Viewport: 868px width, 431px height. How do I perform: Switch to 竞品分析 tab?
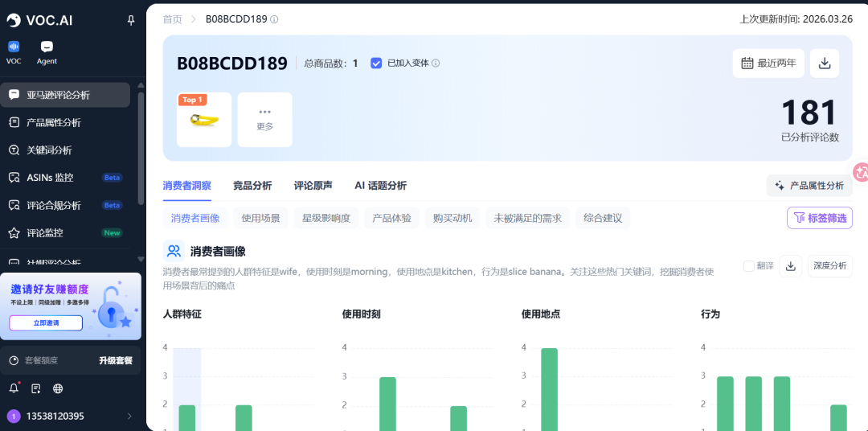[252, 186]
